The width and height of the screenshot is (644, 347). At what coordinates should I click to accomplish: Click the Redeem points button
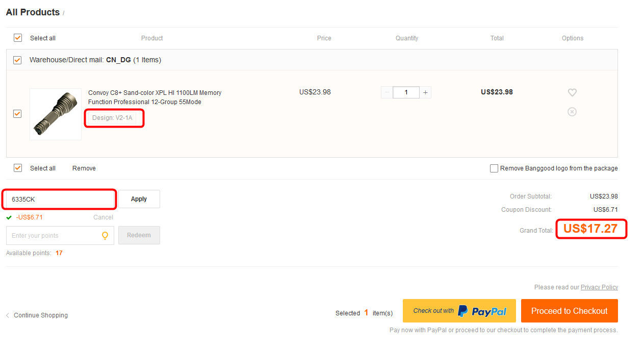(x=139, y=235)
